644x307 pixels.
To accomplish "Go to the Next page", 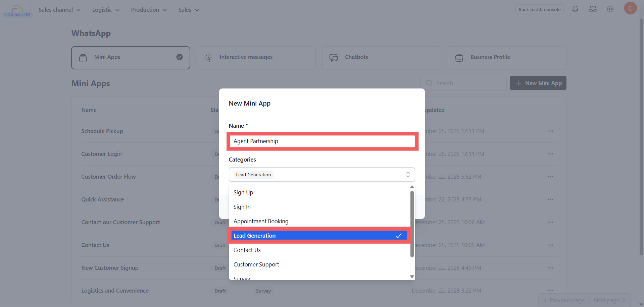I will [x=609, y=300].
